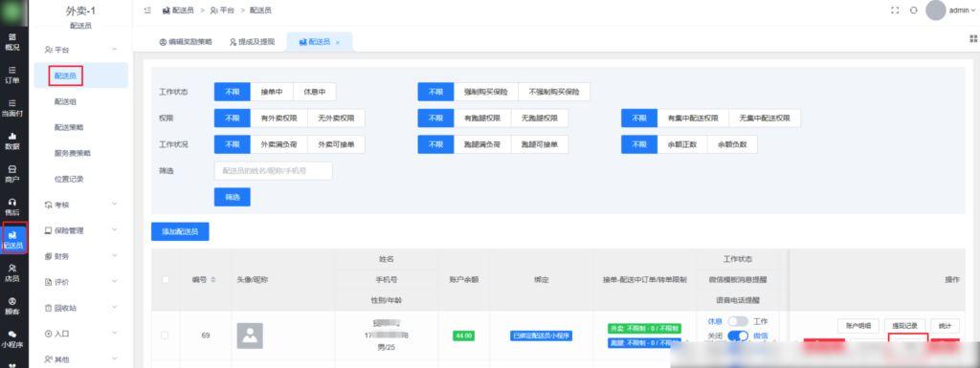The image size is (980, 368).
Task: Close the active 配送员 tab with its ×
Action: (x=338, y=42)
